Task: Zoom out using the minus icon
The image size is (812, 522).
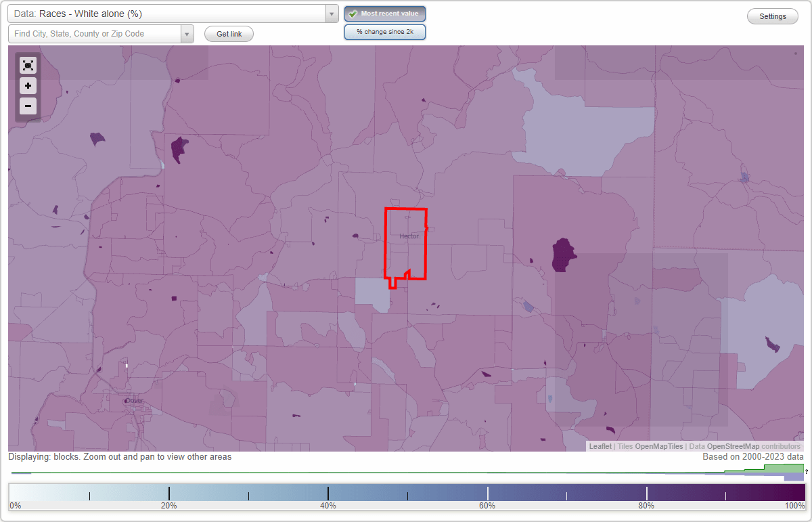Action: pyautogui.click(x=28, y=106)
